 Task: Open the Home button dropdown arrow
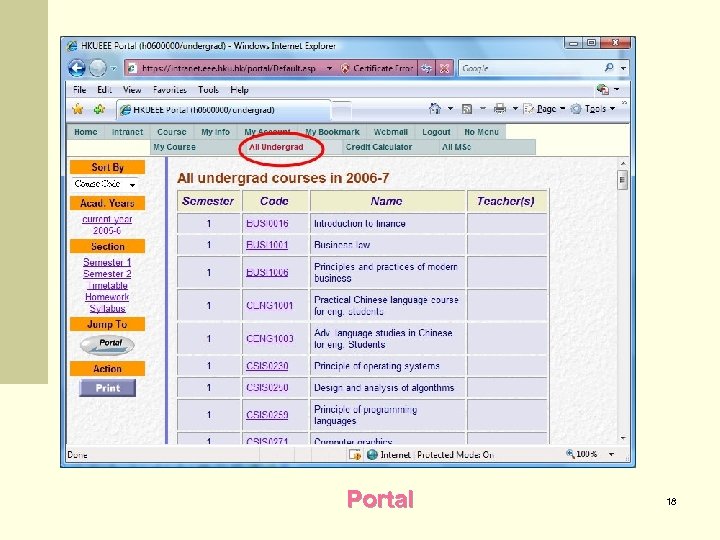[x=450, y=109]
